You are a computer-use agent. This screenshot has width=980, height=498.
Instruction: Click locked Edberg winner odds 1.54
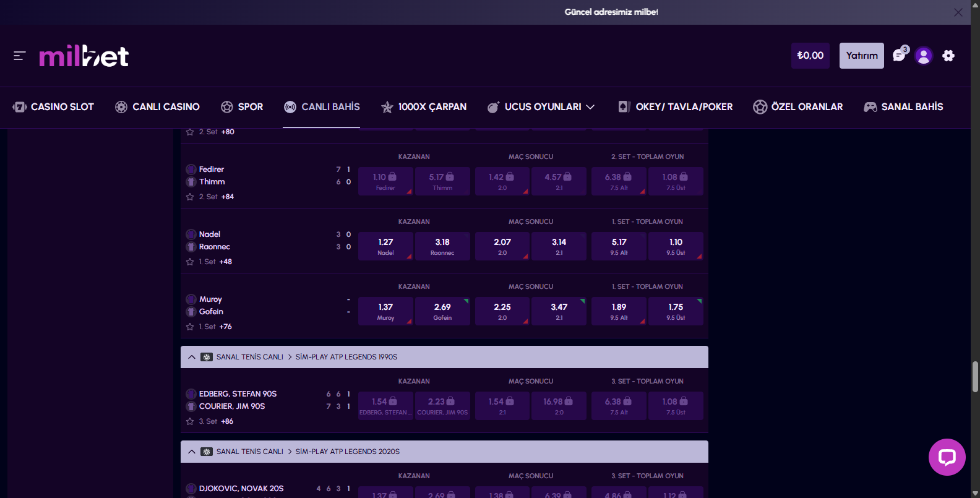coord(385,406)
